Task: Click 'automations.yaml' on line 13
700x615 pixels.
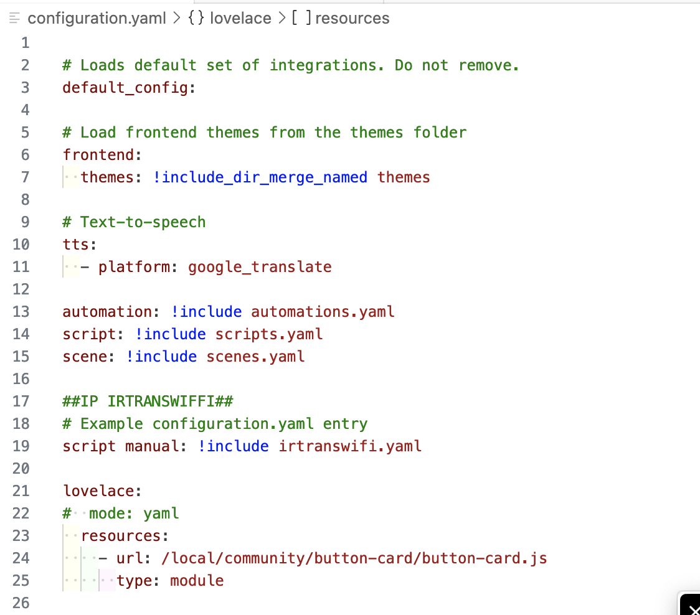Action: click(x=323, y=311)
